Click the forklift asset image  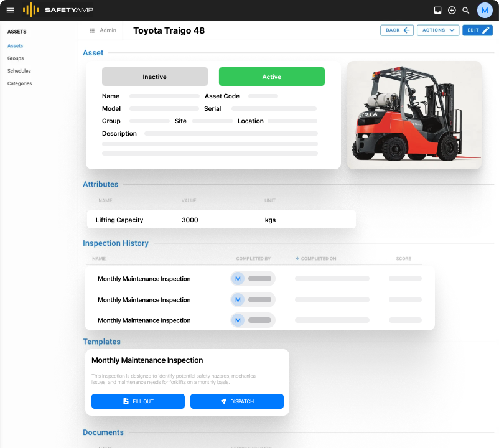click(414, 115)
